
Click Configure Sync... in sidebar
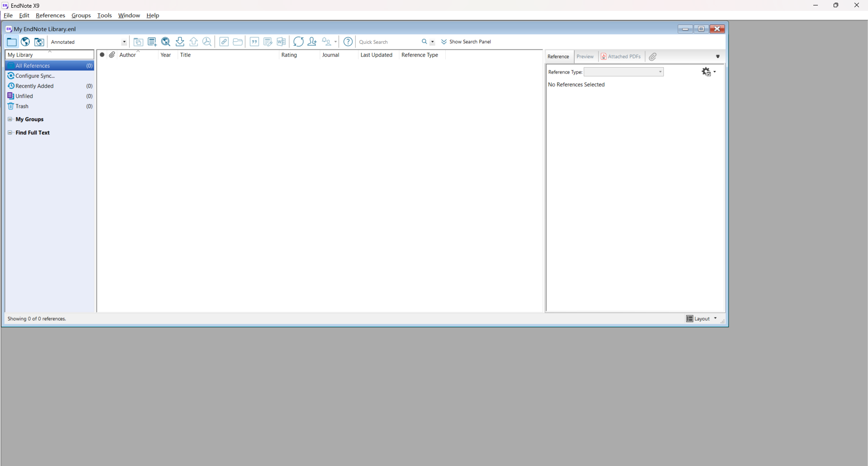coord(50,76)
